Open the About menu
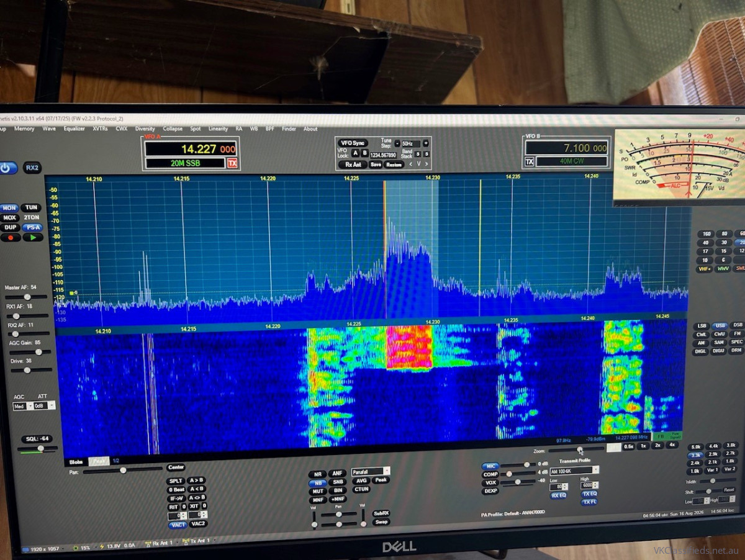745x560 pixels. [x=310, y=129]
